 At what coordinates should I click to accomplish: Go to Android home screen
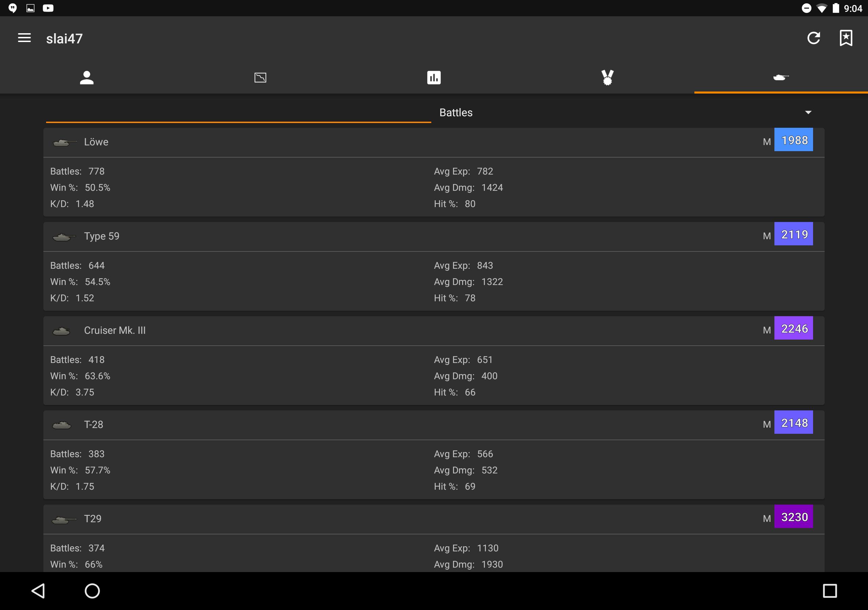point(92,591)
